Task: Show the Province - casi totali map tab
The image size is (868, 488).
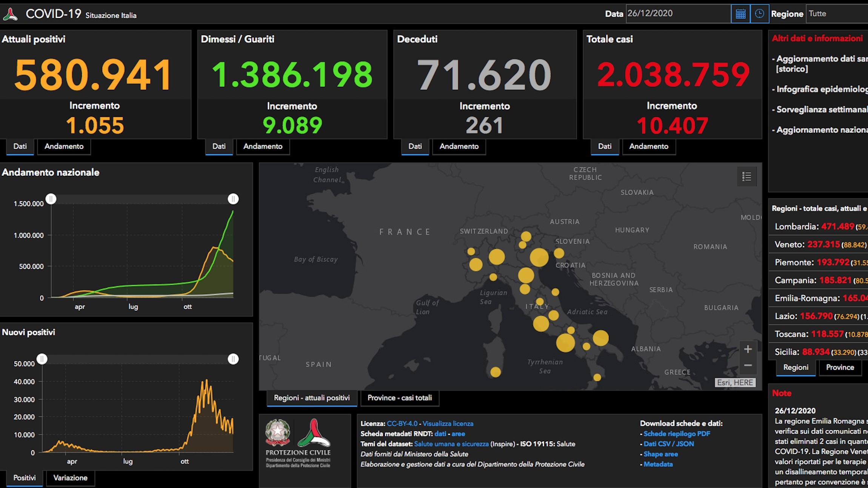Action: [x=400, y=398]
